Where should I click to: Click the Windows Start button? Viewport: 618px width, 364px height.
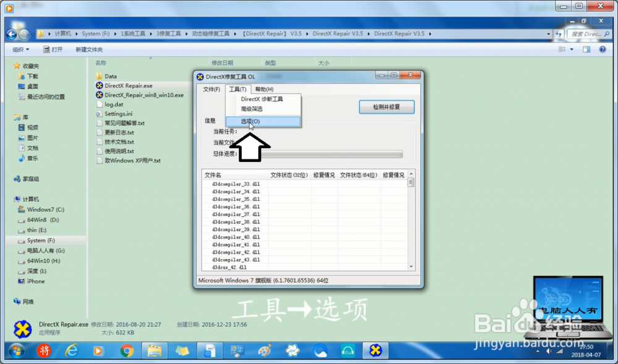coord(17,350)
